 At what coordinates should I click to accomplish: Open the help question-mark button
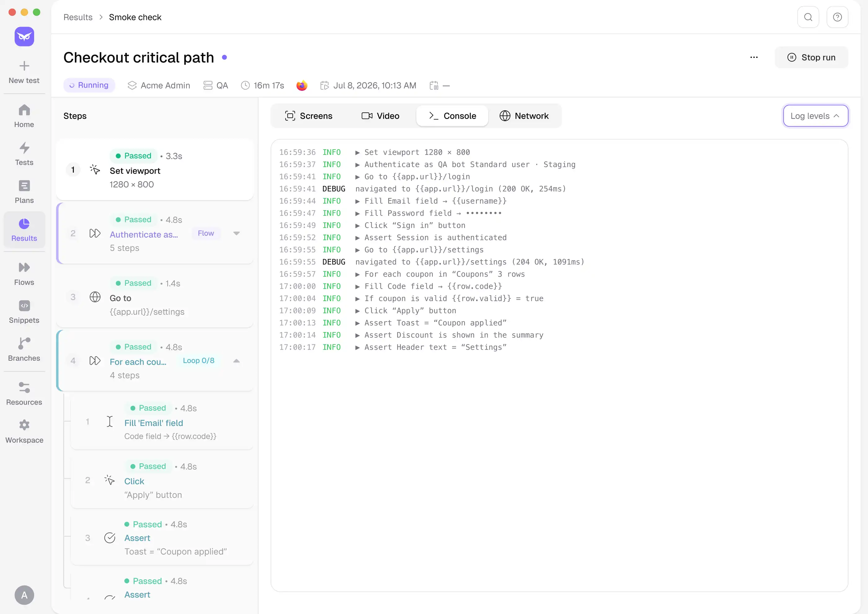[x=837, y=17]
